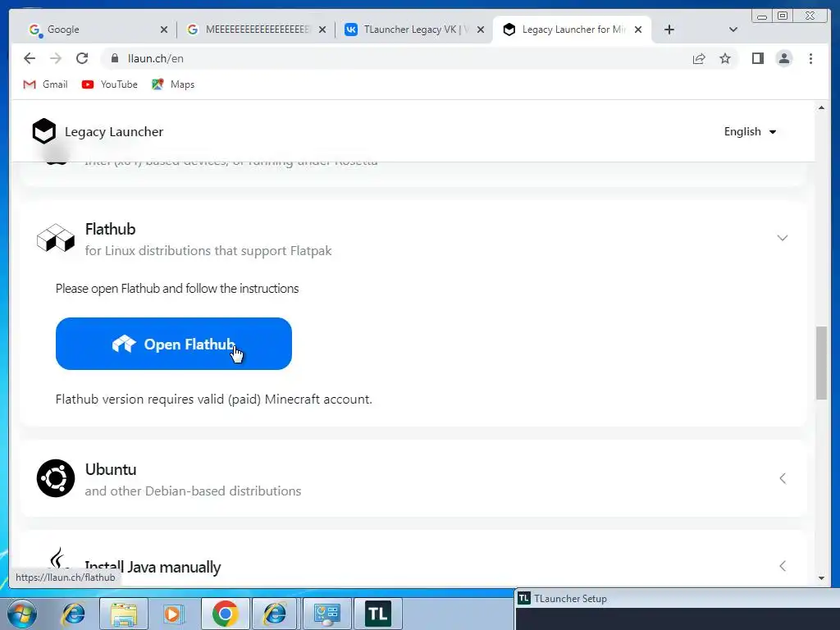Image resolution: width=840 pixels, height=630 pixels.
Task: Open Internet Explorer pinned beside Start orb
Action: (x=73, y=614)
